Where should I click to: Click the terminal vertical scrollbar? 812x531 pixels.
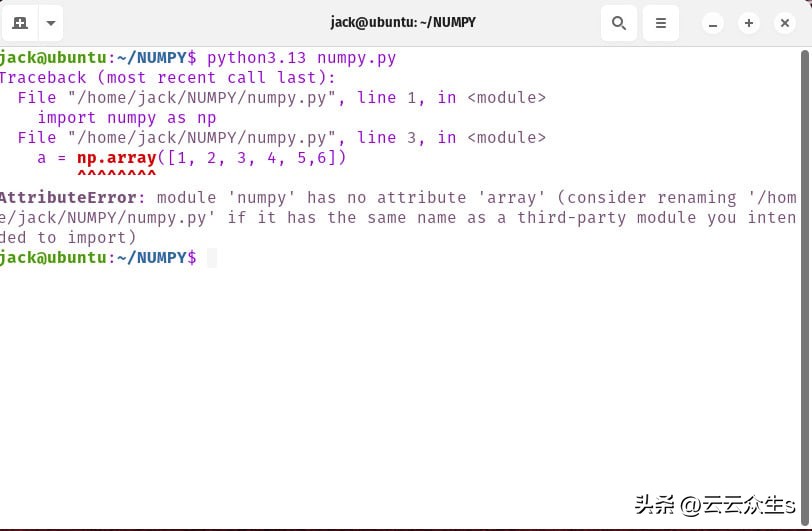(x=805, y=288)
